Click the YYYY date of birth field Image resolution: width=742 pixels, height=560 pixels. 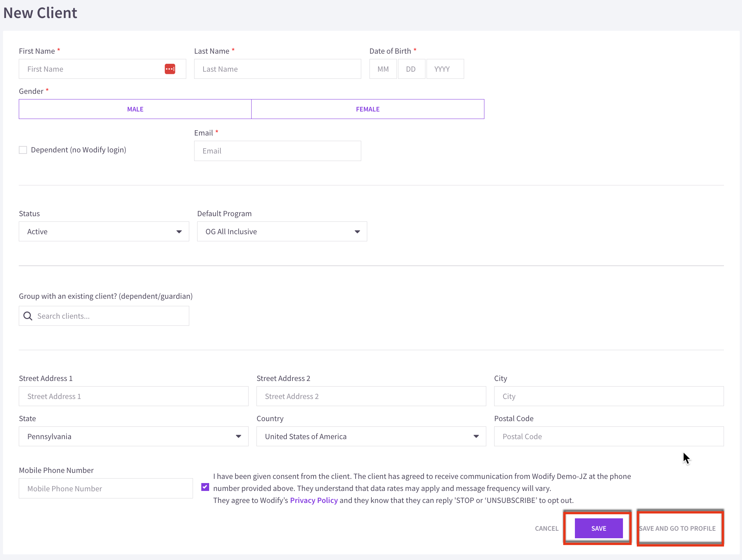pos(445,69)
